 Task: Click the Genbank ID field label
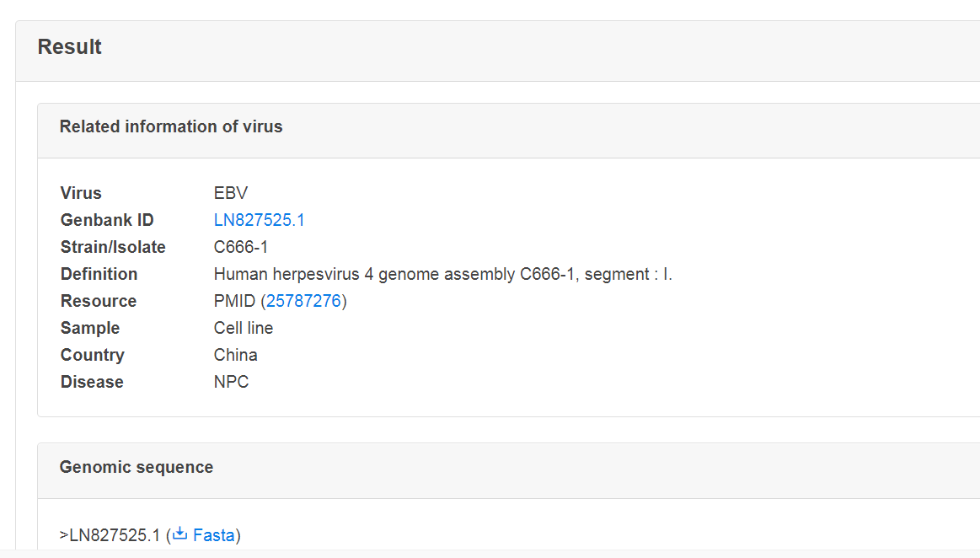(107, 220)
